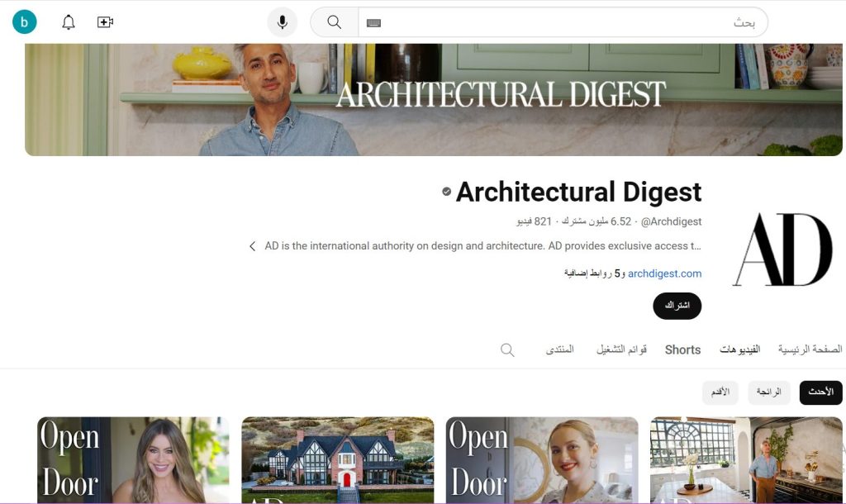
Task: Switch to the Shorts tab
Action: click(682, 350)
